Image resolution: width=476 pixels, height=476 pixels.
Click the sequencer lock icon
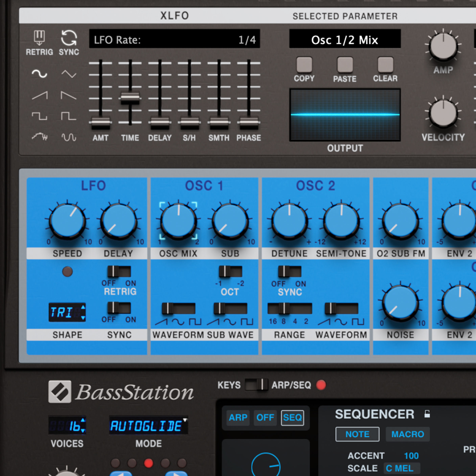click(427, 414)
